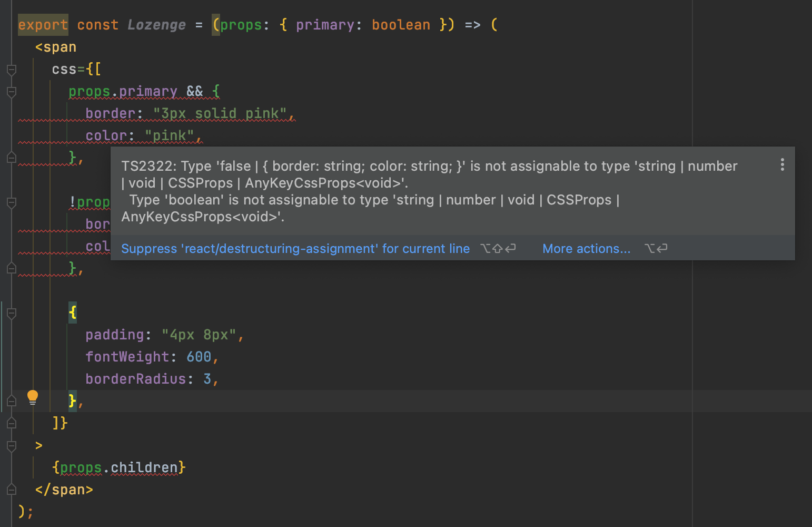Collapse the fold marker at css={[ line

pyautogui.click(x=12, y=69)
